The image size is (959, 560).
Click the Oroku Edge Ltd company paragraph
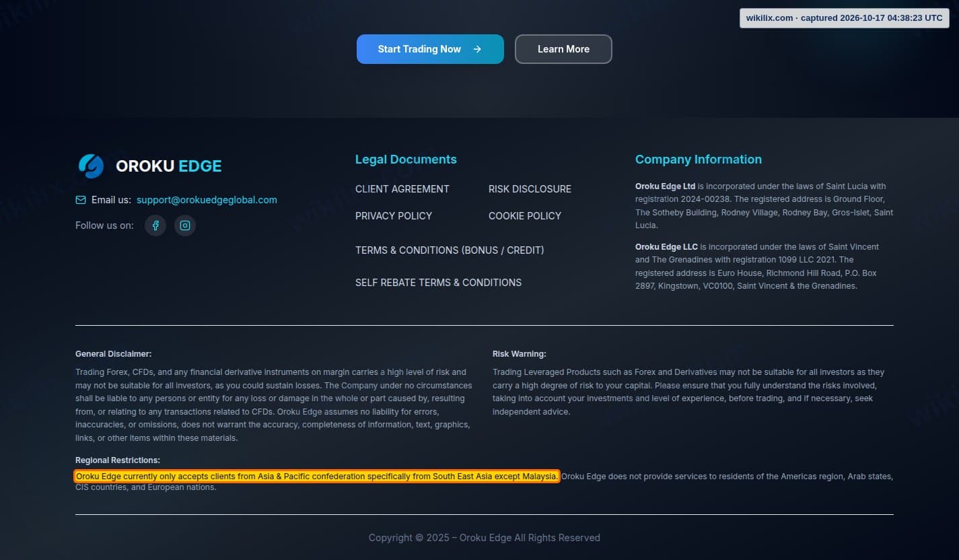click(765, 206)
